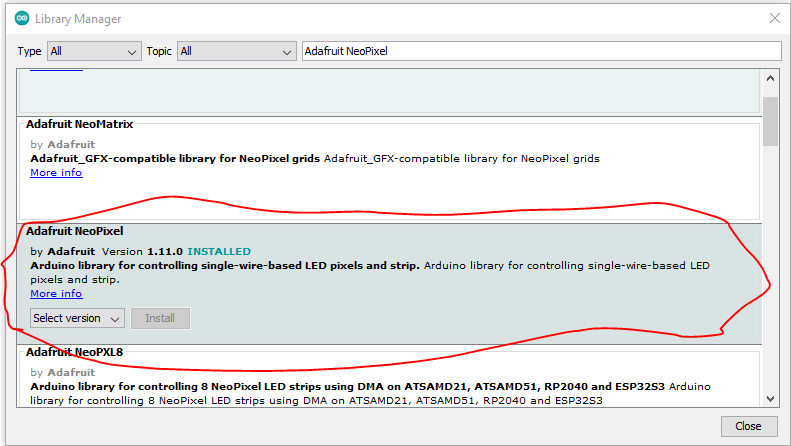The width and height of the screenshot is (791, 446).
Task: Click the vertical scrollbar thumb
Action: point(770,120)
